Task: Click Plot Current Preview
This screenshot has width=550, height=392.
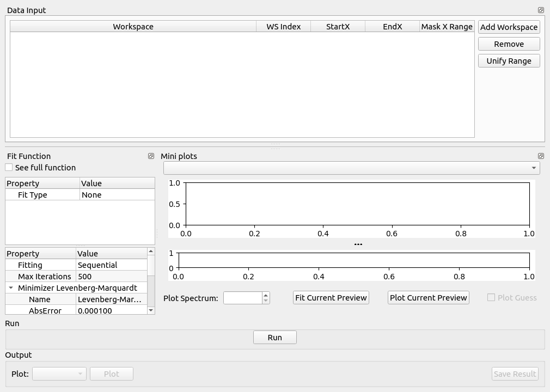Action: 428,298
